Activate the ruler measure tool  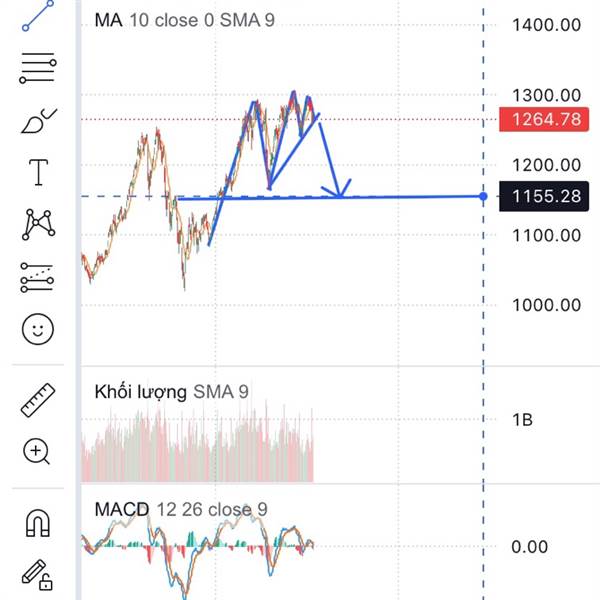[38, 400]
